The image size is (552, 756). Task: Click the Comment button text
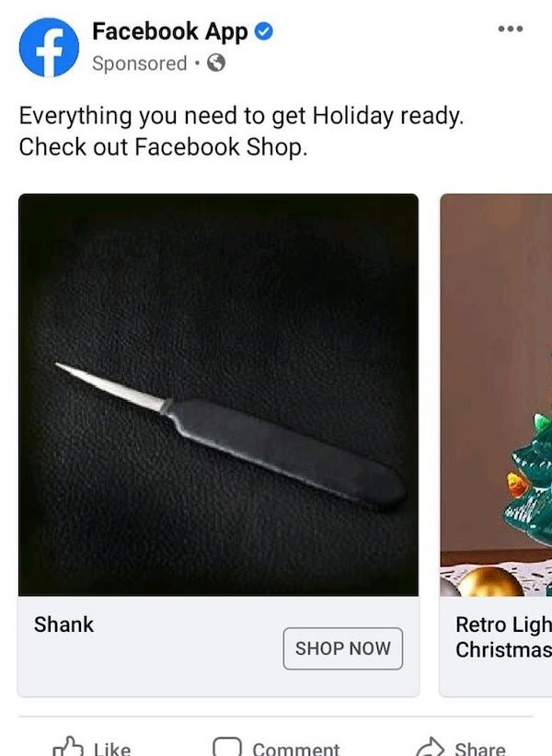tap(296, 749)
